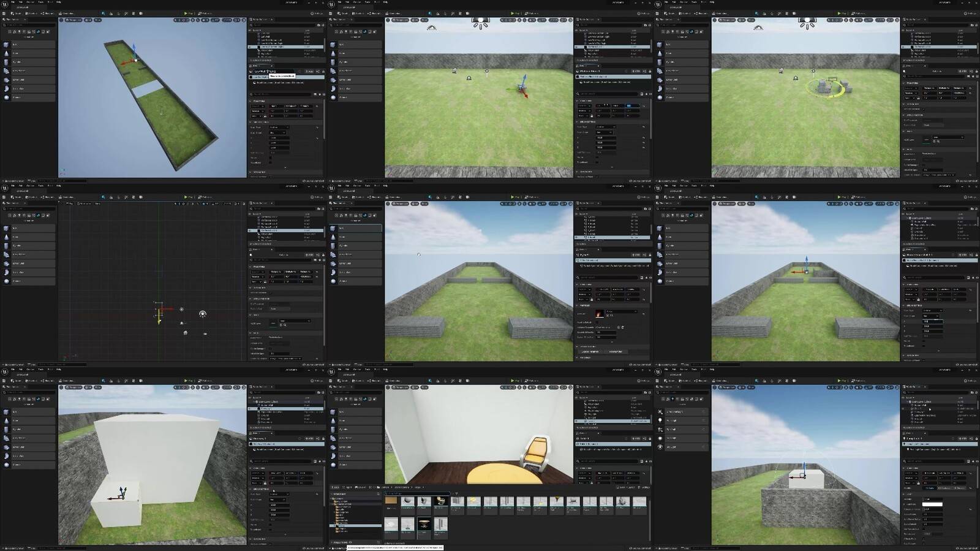
Task: Open the Location dropdown in the aerial-strip editor
Action: pyautogui.click(x=258, y=106)
